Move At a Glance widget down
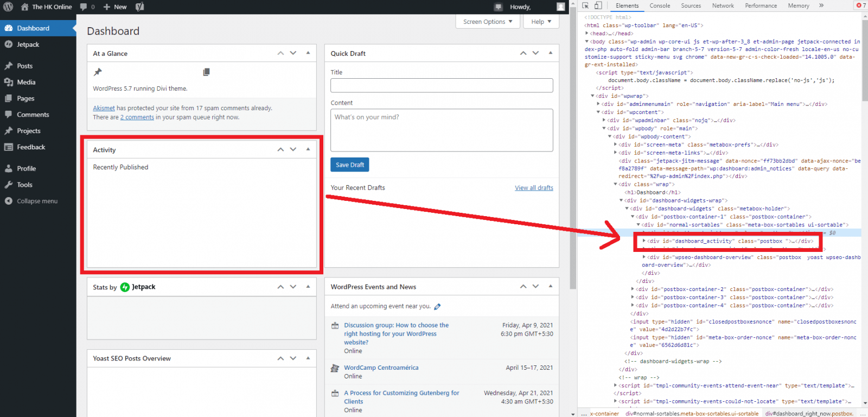Screen dimensions: 868x417 coord(293,53)
